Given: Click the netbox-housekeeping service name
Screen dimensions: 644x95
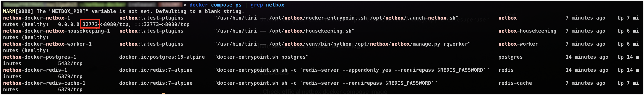Looking at the screenshot, I should click(x=527, y=31).
